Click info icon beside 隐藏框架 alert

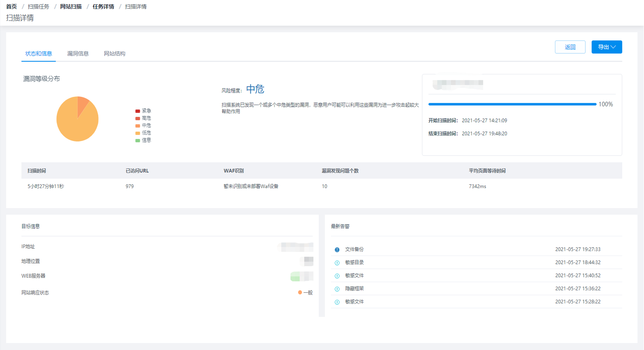(337, 289)
